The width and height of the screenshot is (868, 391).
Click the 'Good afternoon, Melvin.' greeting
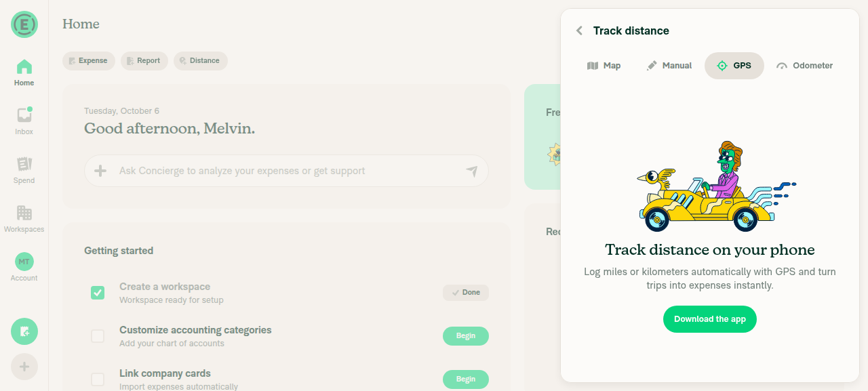(170, 129)
